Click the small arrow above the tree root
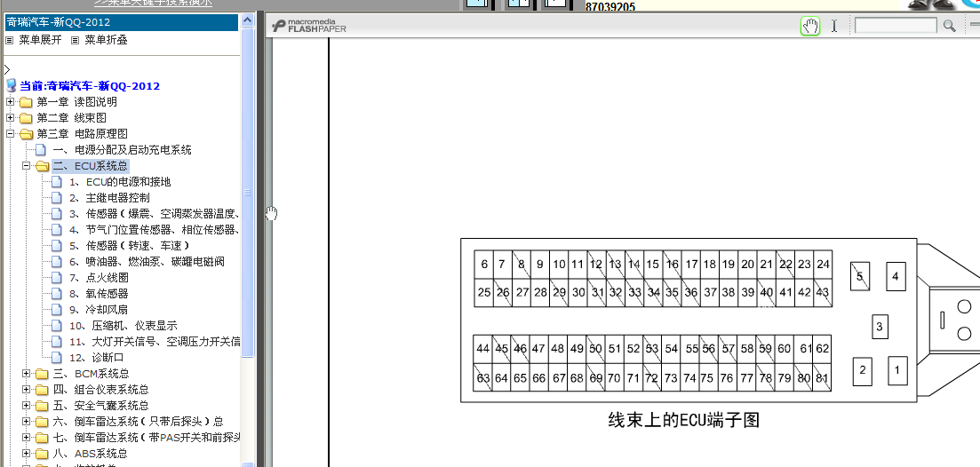This screenshot has height=467, width=980. pos(7,69)
